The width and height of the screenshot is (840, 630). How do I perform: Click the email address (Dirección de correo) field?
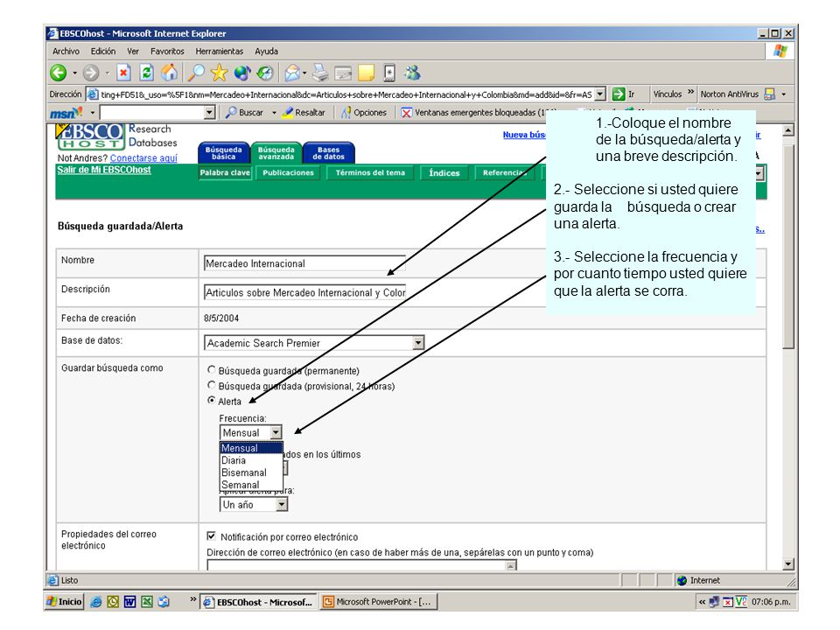(x=361, y=565)
